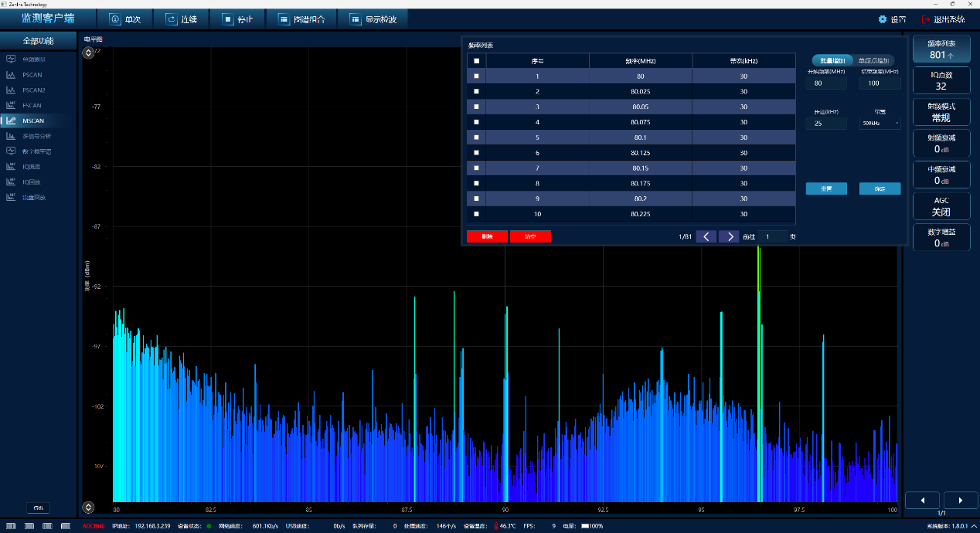The height and width of the screenshot is (533, 980).
Task: Go to next page of frequency list
Action: [729, 236]
